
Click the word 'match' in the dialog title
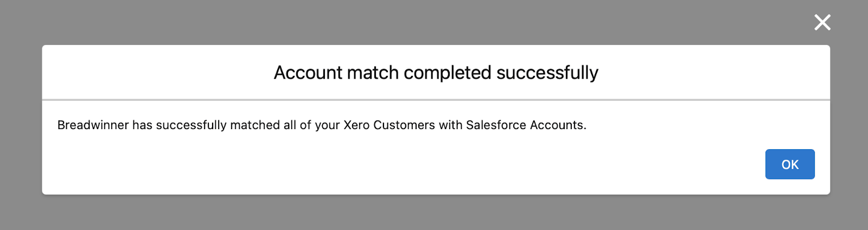[x=373, y=73]
